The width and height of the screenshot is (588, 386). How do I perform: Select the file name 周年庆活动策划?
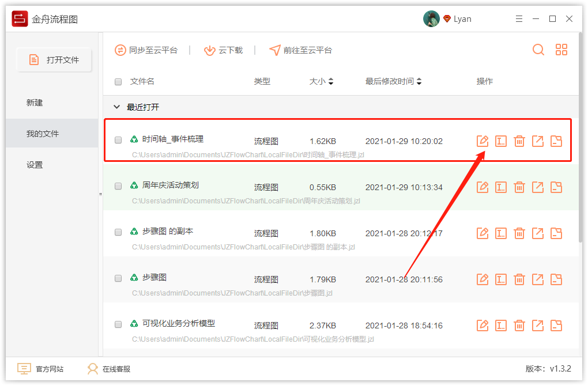pyautogui.click(x=171, y=185)
